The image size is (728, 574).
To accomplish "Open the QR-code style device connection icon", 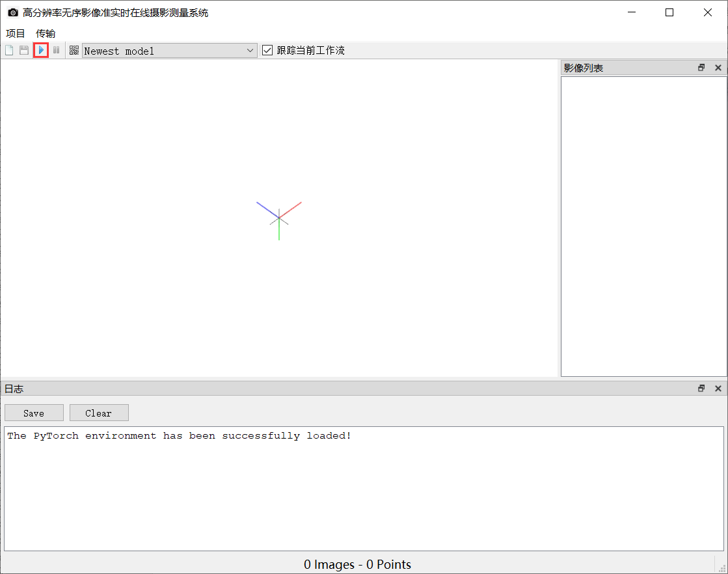I will tap(74, 50).
